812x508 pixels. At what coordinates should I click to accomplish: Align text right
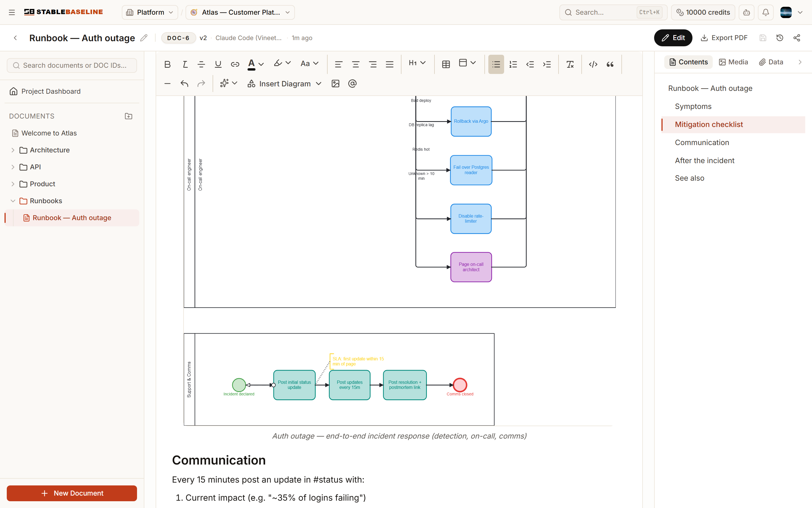[x=372, y=64]
